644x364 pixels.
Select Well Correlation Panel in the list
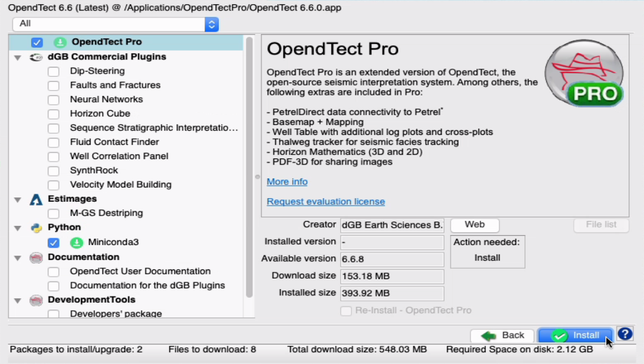tap(119, 156)
